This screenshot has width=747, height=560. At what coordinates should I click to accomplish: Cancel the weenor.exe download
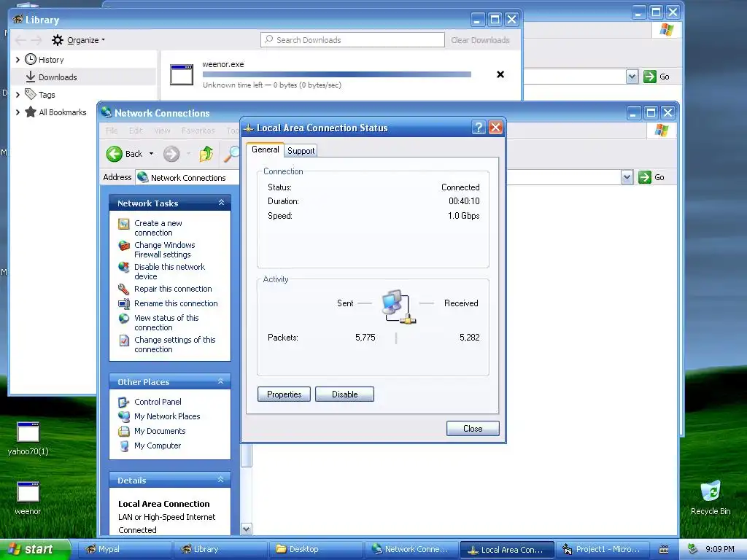[x=500, y=74]
